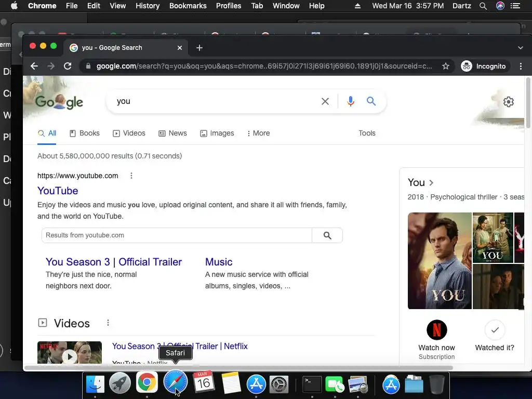The width and height of the screenshot is (532, 399).
Task: Open the search Tools options
Action: click(367, 134)
